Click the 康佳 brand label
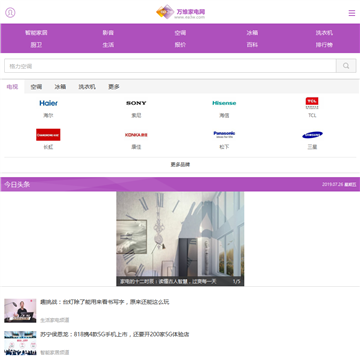Image resolution: width=360 pixels, height=360 pixels. pyautogui.click(x=136, y=147)
